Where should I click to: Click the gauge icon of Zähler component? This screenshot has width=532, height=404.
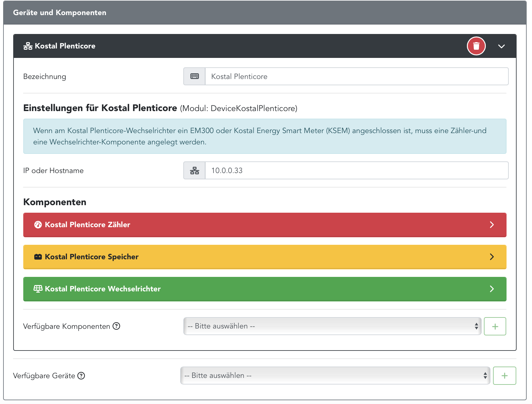(x=38, y=225)
